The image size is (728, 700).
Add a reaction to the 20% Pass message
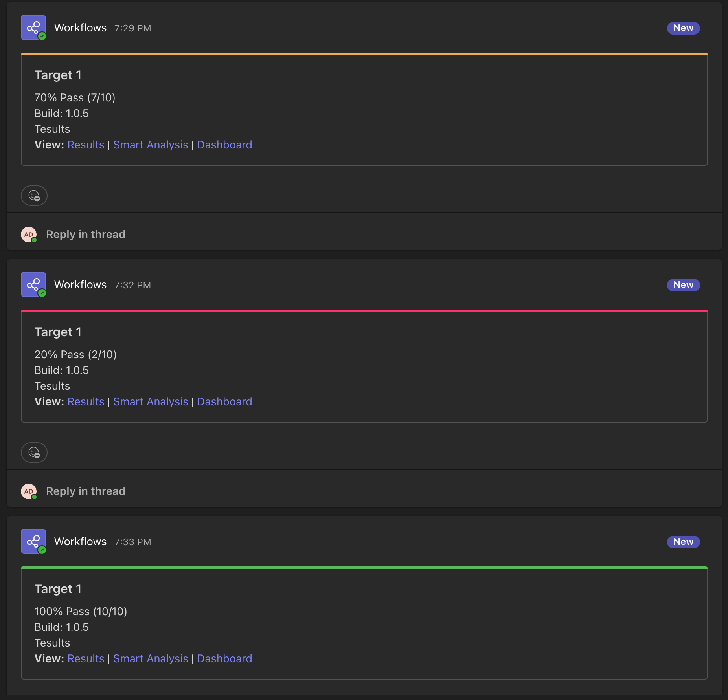(34, 453)
